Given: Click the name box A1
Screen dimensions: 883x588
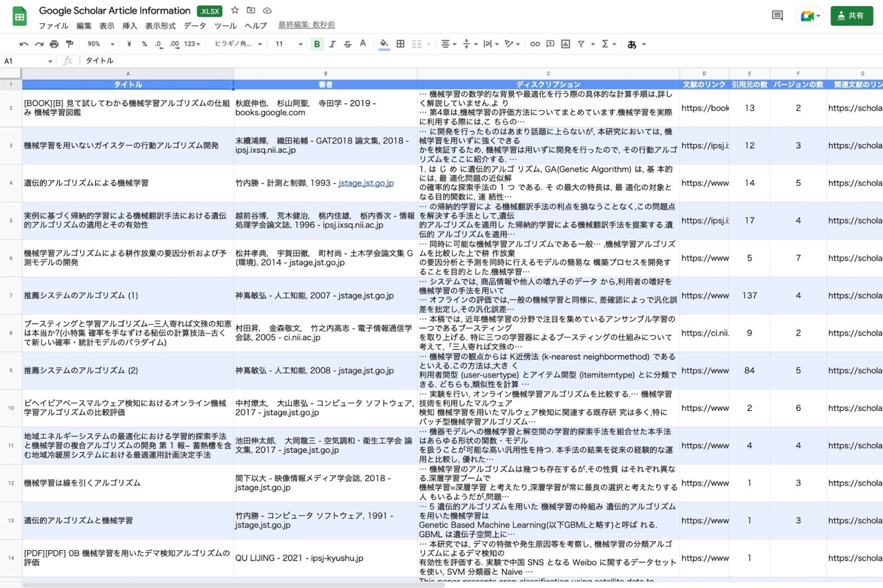Looking at the screenshot, I should 28,61.
